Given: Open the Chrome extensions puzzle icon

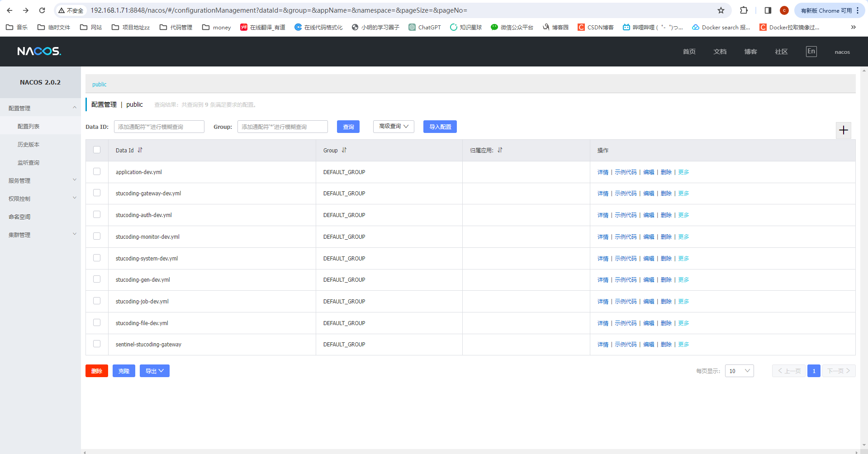Looking at the screenshot, I should pyautogui.click(x=744, y=10).
